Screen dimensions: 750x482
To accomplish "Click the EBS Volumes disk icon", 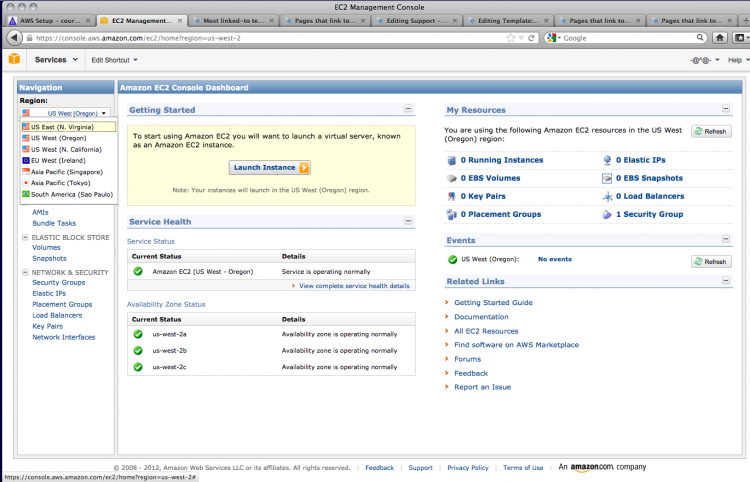I will 452,178.
